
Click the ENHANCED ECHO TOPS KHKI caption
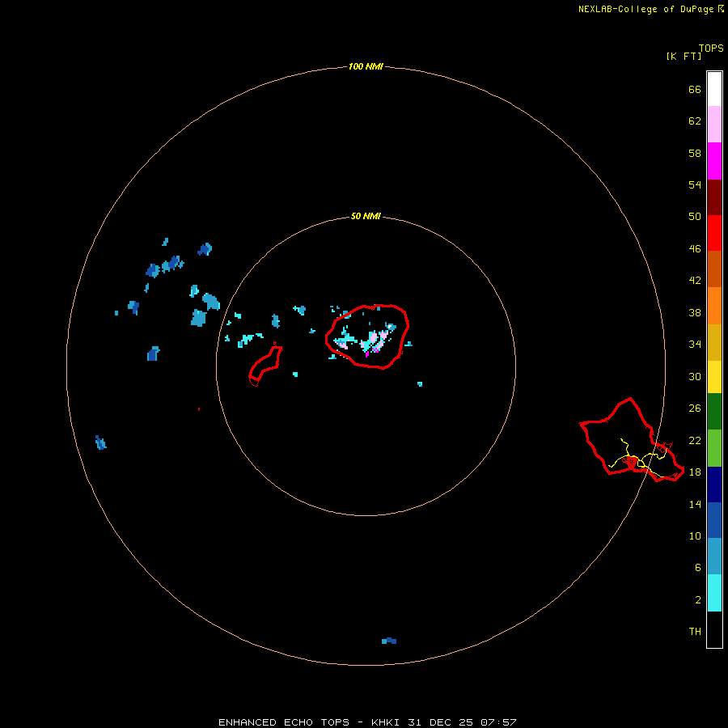[x=366, y=722]
